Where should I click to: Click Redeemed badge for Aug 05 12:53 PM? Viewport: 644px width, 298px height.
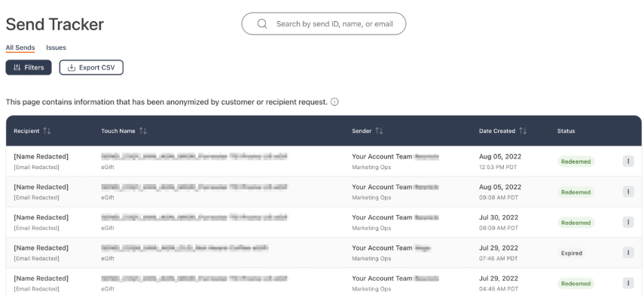(575, 161)
